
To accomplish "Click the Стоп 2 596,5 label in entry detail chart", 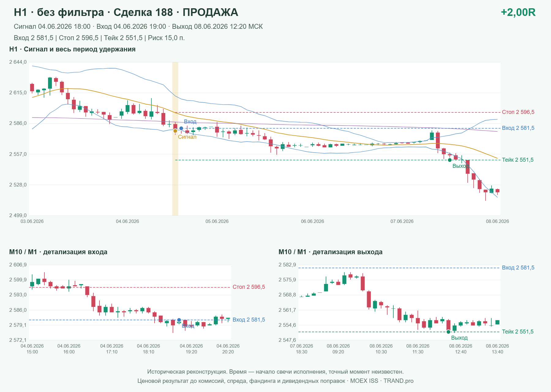I will click(x=249, y=287).
